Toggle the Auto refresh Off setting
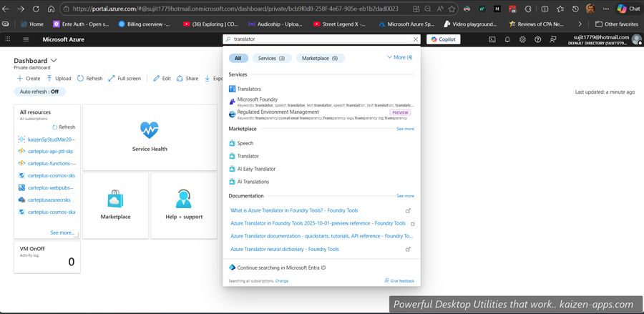644x314 pixels. (39, 92)
